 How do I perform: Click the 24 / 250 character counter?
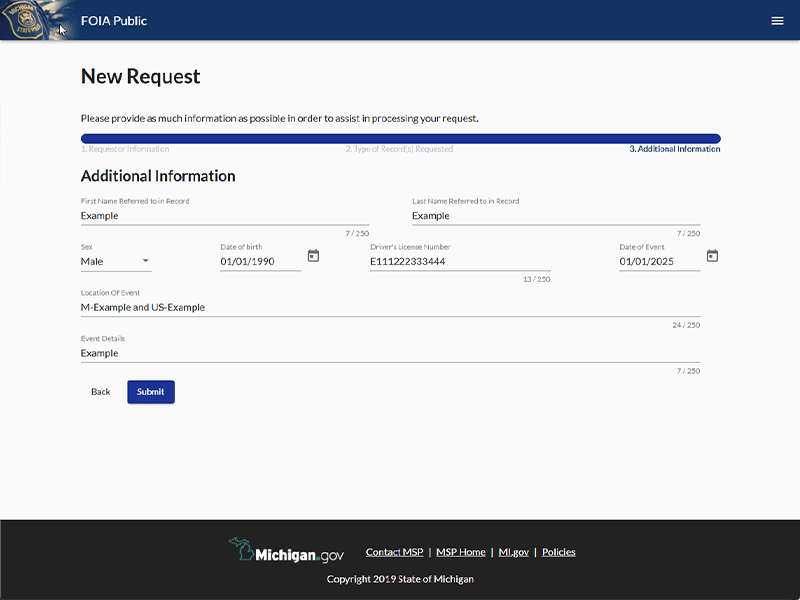[686, 325]
